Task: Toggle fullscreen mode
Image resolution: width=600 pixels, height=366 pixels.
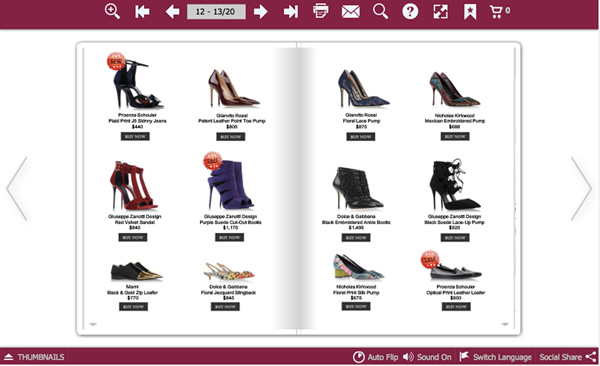Action: point(440,11)
